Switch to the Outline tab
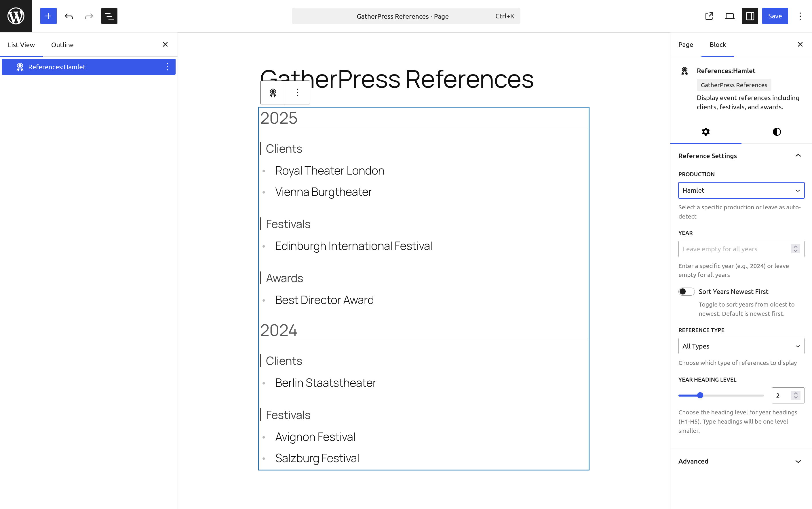The image size is (812, 509). 62,44
